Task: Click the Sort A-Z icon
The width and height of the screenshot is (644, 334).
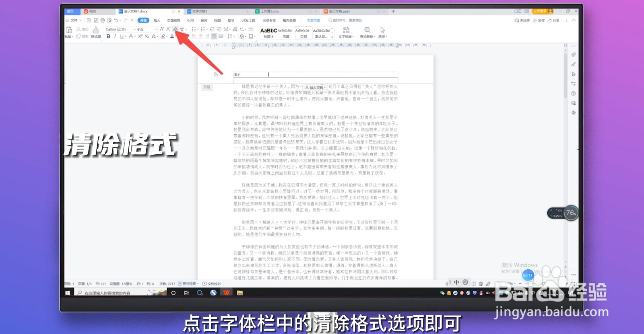Action: pyautogui.click(x=235, y=29)
